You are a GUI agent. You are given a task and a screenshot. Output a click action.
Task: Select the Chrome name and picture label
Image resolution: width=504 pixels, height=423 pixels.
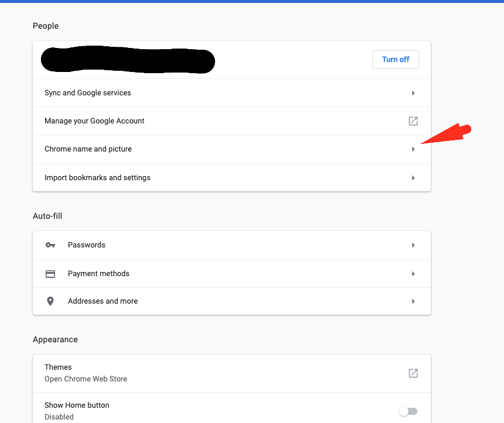[88, 149]
